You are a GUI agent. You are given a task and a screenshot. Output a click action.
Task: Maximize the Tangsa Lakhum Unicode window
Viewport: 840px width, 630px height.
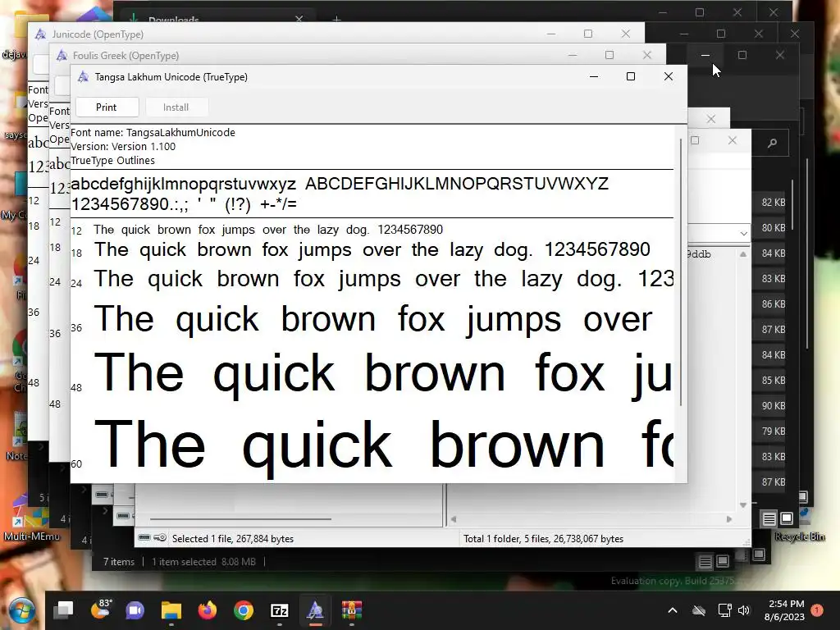coord(631,76)
